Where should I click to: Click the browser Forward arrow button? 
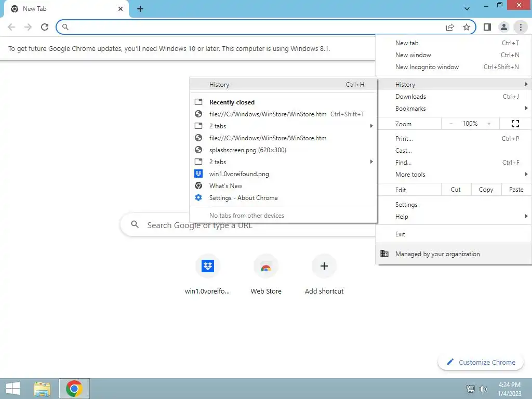tap(28, 27)
